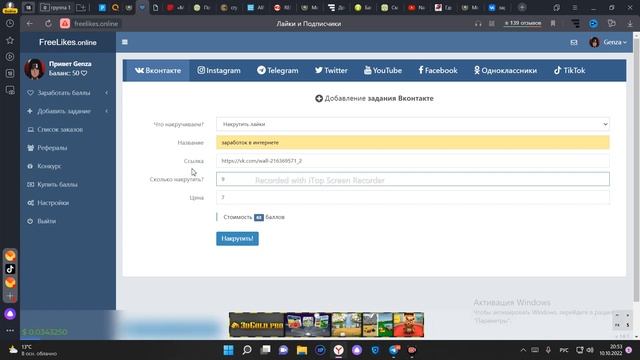
Task: Click the 3dGold pro banner ad
Action: (326, 325)
